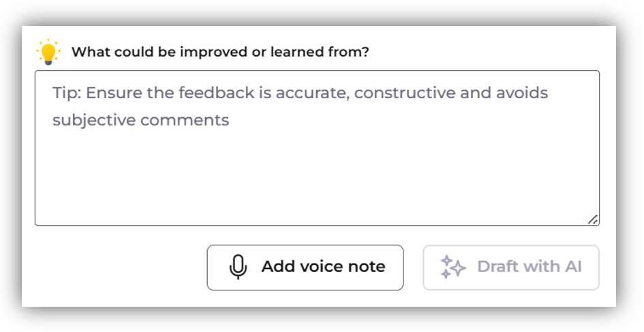Click the sparkles icon beside Draft with AI
Viewport: 644px width, 332px height.
[453, 267]
